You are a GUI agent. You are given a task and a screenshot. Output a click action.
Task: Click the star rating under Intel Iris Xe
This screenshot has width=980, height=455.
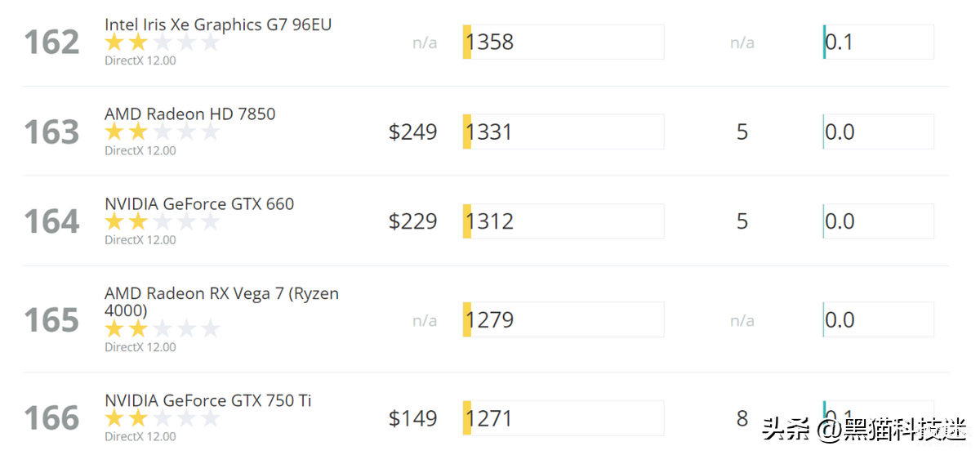pyautogui.click(x=163, y=42)
